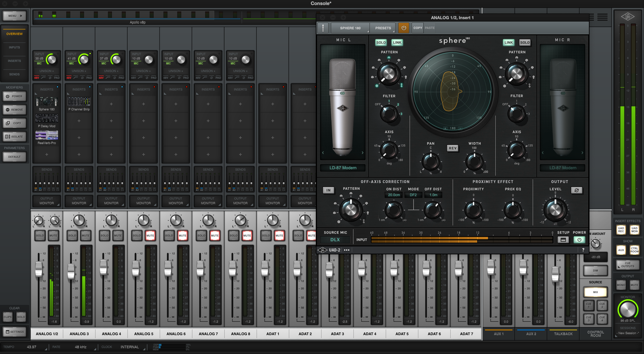Open the RealVerb-Pro insert thumbnail
Viewport: 644px width, 354px height.
(x=47, y=135)
